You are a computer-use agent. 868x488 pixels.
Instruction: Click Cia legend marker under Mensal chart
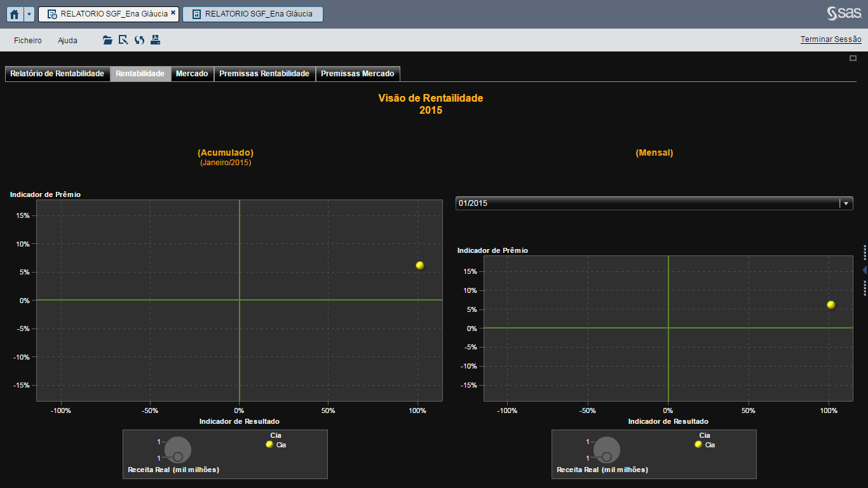pyautogui.click(x=698, y=445)
